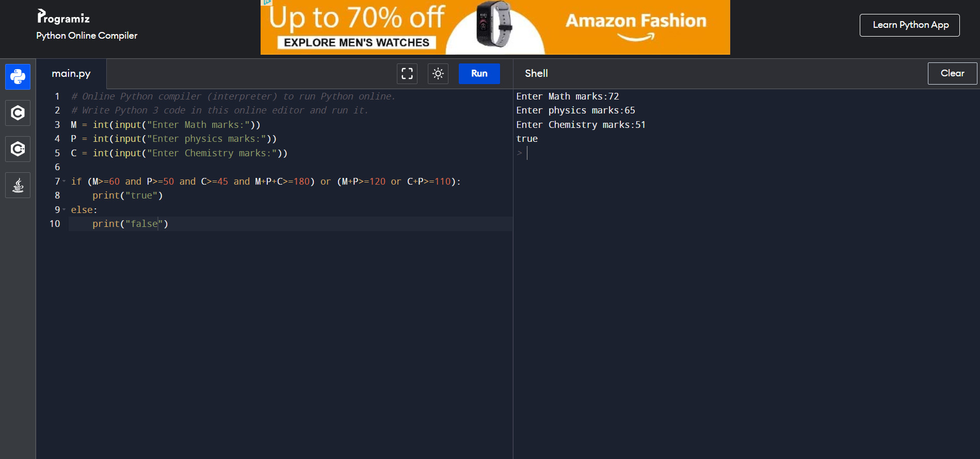The width and height of the screenshot is (980, 459).
Task: Select the main.py tab
Action: point(71,74)
